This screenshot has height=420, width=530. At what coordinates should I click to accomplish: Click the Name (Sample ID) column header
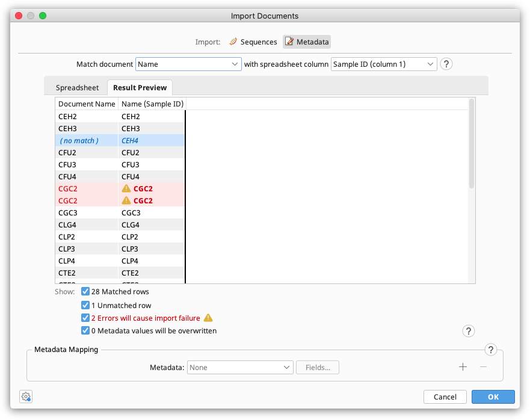point(152,104)
